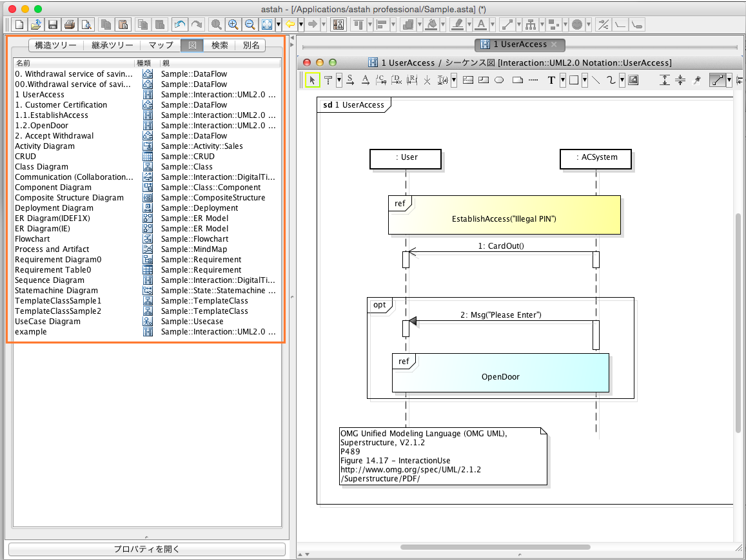The image size is (746, 560).
Task: Click the diagram's vertical scrollbar
Action: pyautogui.click(x=739, y=322)
